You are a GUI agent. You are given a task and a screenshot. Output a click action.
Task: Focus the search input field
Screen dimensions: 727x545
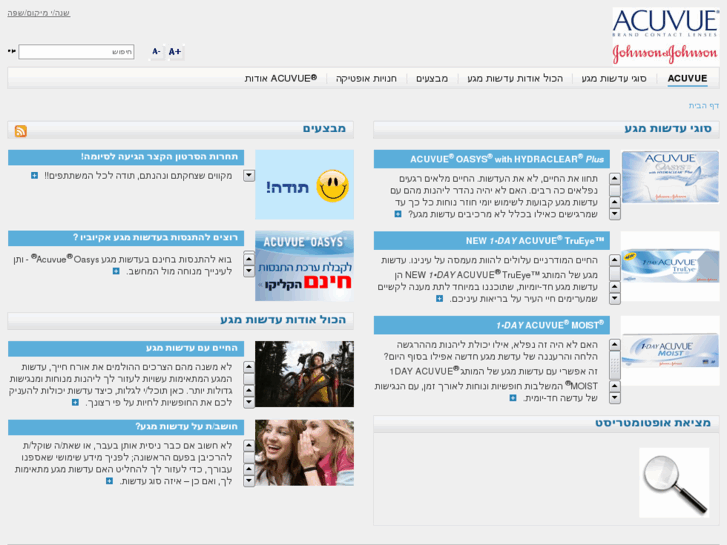coord(76,51)
